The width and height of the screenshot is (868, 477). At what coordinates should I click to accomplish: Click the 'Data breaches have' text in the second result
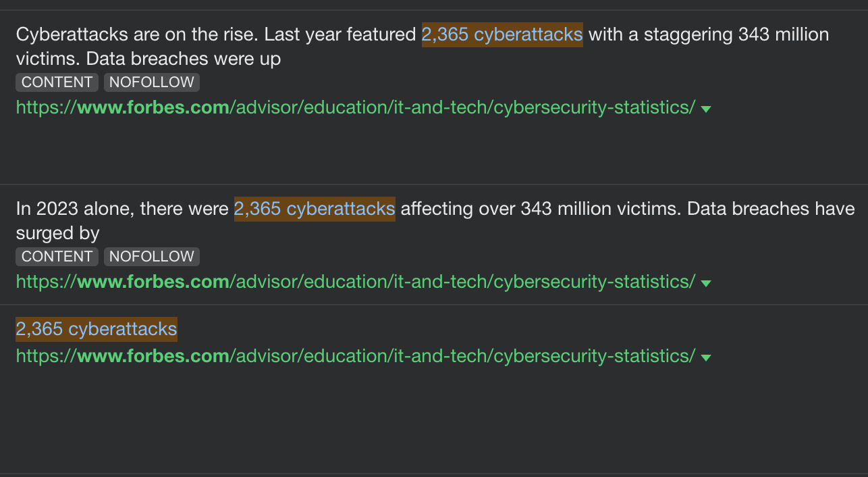tap(771, 209)
